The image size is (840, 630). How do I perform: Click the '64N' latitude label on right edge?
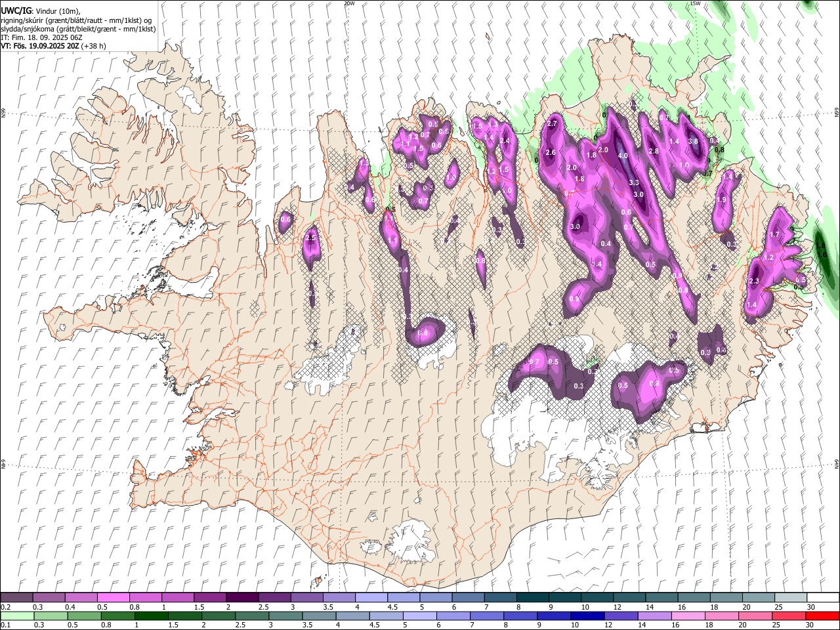[837, 463]
